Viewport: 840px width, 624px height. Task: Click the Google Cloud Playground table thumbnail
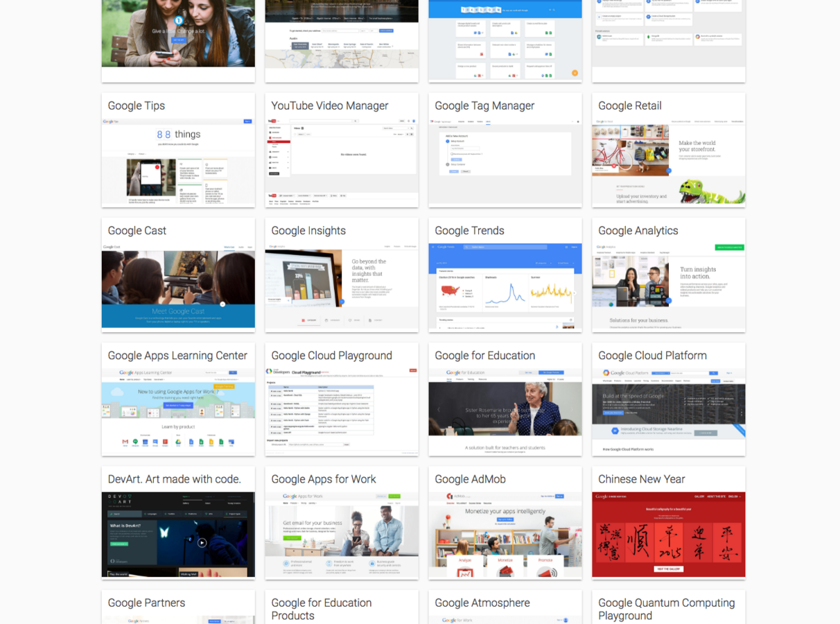[x=342, y=412]
